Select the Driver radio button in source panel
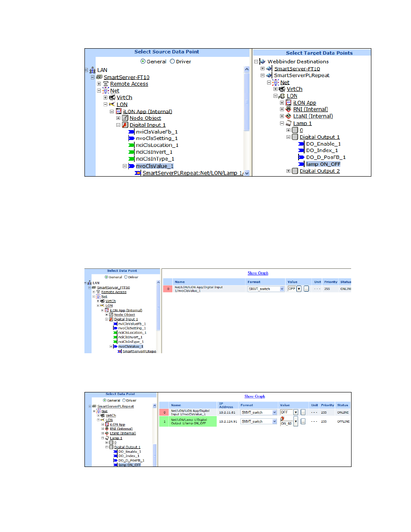The height and width of the screenshot is (532, 411). (x=172, y=62)
